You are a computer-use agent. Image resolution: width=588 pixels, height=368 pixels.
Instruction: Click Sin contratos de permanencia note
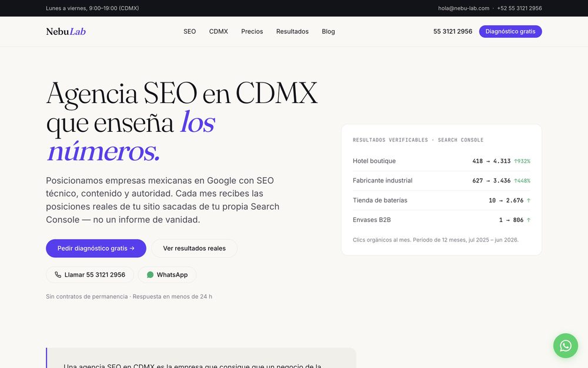click(x=129, y=297)
